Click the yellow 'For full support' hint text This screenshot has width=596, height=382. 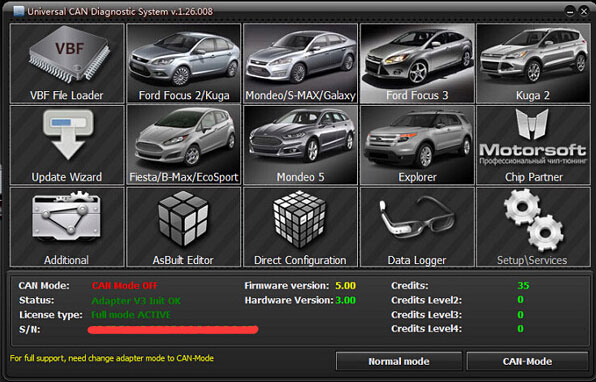(112, 358)
